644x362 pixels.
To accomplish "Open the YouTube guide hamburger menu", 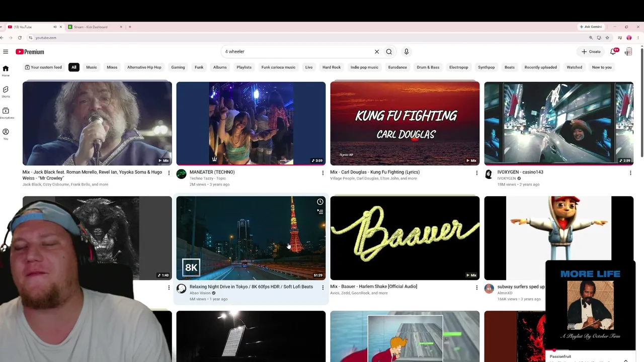I will [6, 52].
